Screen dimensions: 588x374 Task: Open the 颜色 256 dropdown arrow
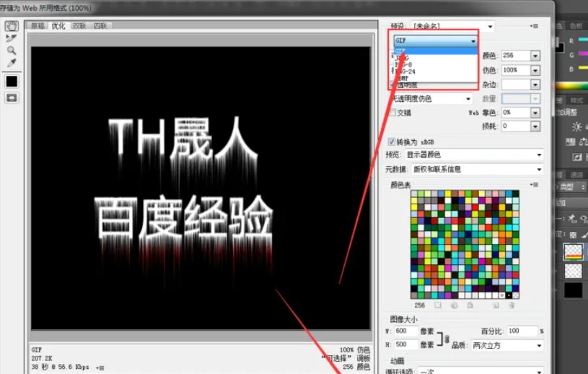(x=535, y=56)
